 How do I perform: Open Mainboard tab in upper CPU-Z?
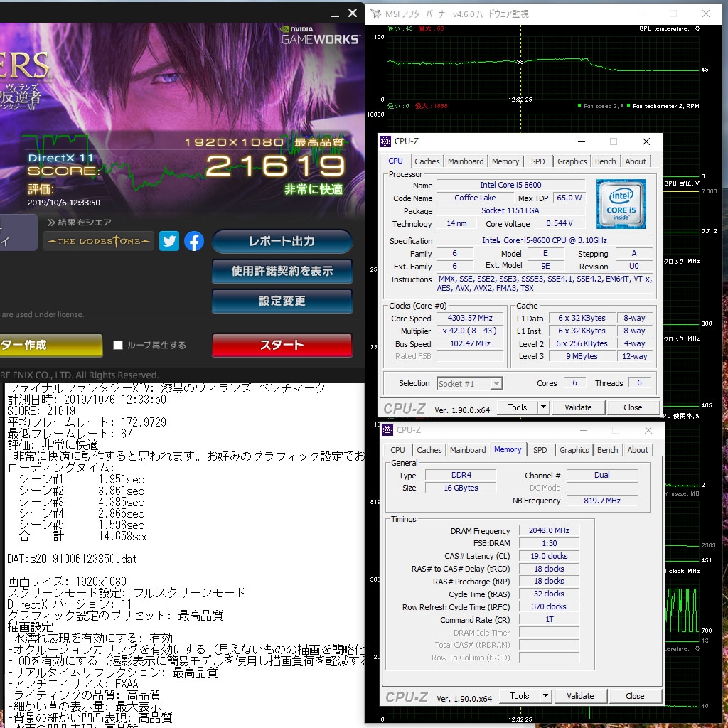[x=465, y=161]
